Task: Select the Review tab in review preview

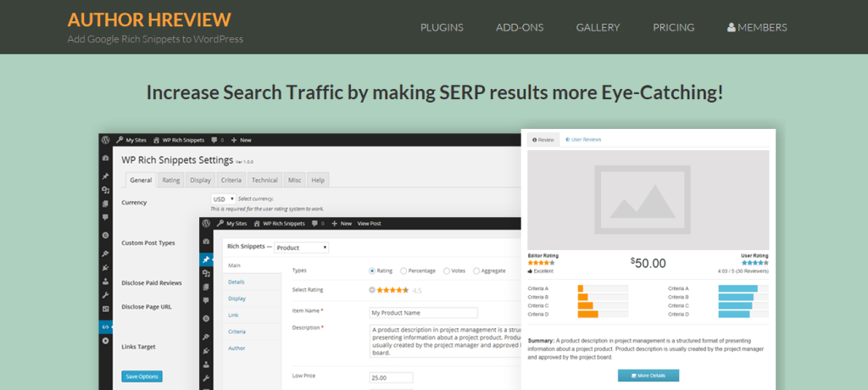Action: pos(543,140)
